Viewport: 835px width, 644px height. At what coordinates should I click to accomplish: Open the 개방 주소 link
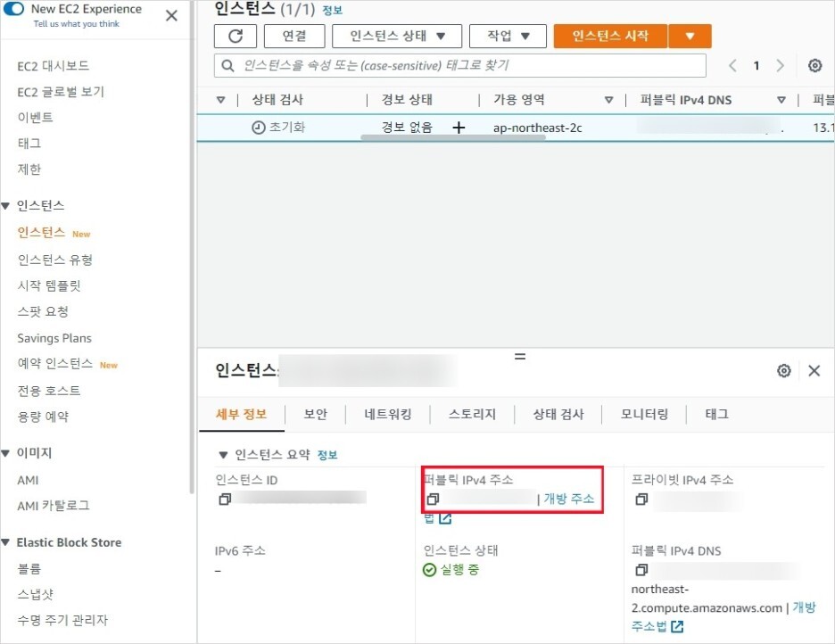[x=569, y=499]
